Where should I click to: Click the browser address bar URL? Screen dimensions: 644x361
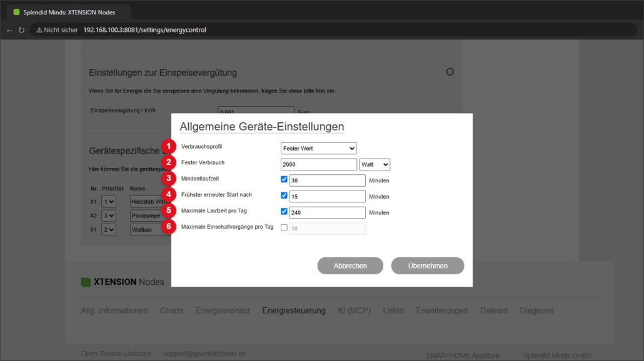[x=144, y=30]
